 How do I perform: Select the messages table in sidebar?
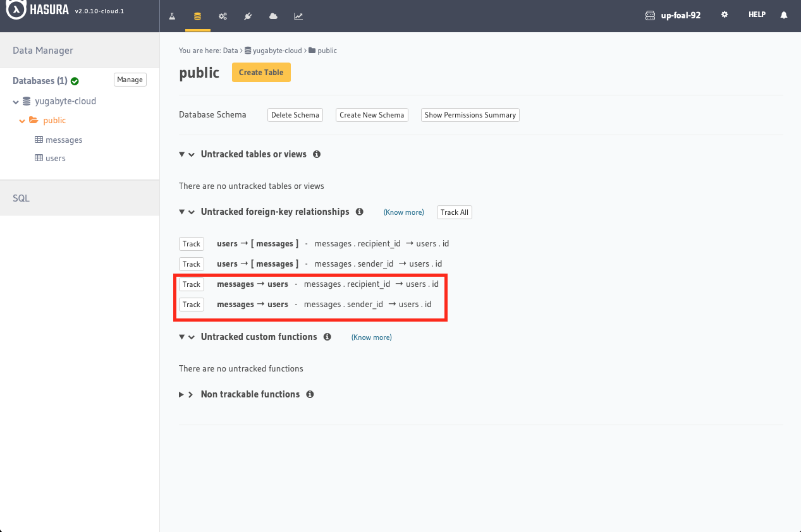(x=63, y=140)
